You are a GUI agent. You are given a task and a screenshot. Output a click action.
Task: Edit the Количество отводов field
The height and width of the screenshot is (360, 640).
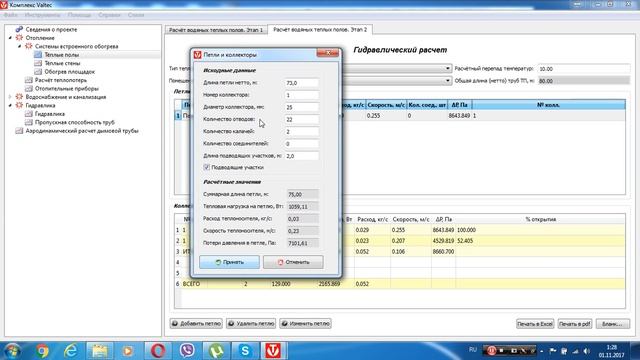301,120
